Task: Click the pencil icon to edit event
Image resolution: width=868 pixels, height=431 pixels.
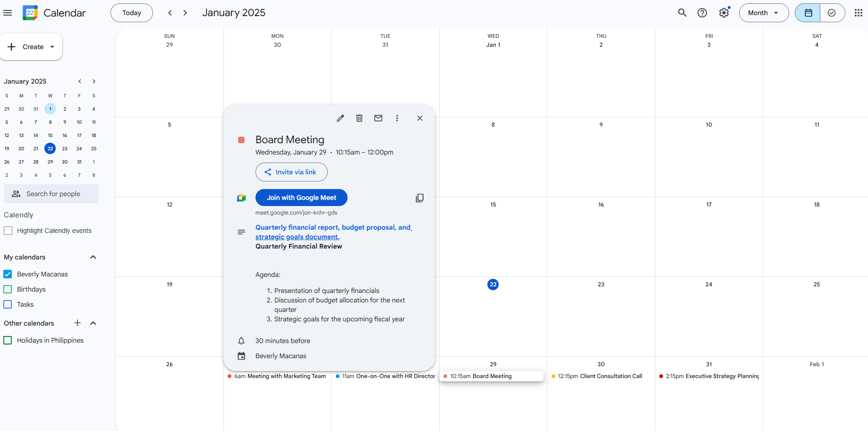Action: 340,118
